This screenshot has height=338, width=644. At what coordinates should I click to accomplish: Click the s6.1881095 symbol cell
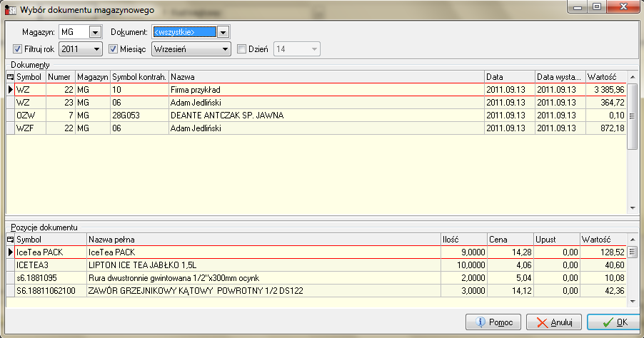tap(51, 277)
